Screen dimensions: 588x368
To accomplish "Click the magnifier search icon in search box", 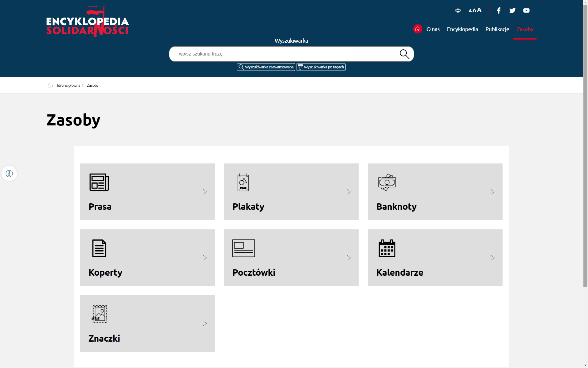I will [x=404, y=54].
